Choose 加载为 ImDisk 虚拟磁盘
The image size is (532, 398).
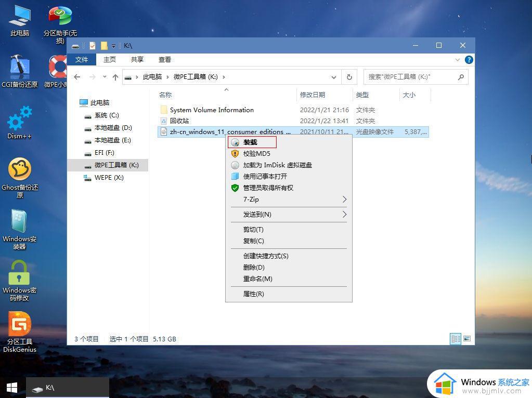(x=289, y=165)
